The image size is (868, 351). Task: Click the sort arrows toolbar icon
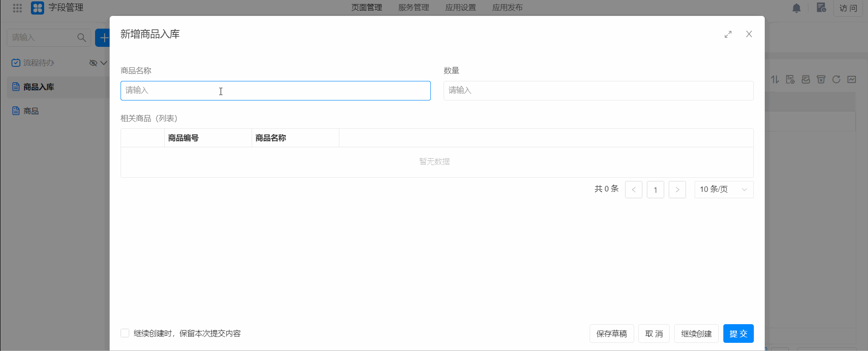(775, 80)
